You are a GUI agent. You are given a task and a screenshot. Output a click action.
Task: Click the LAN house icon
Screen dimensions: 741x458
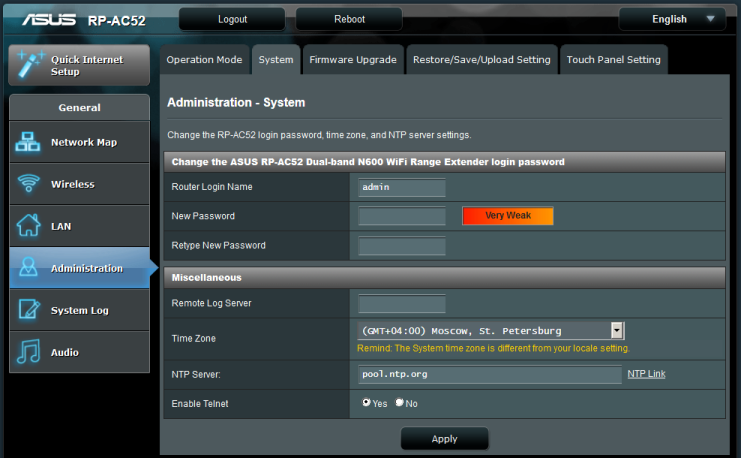(28, 225)
